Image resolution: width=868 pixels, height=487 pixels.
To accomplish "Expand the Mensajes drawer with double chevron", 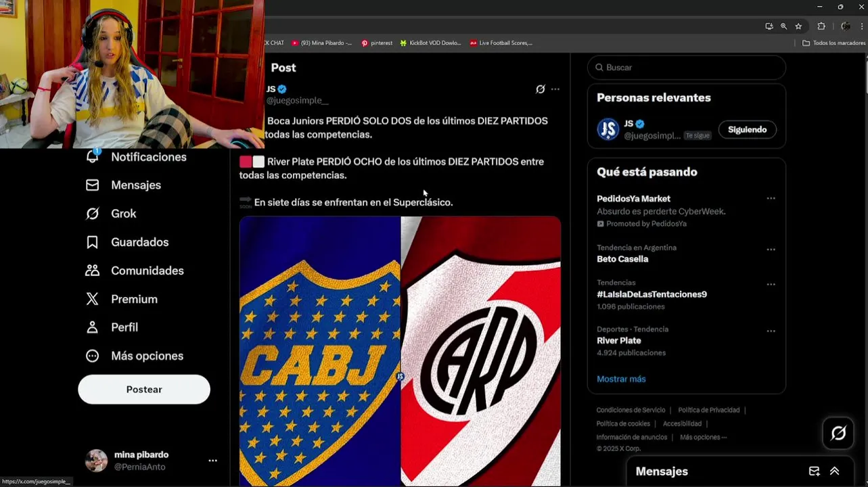I will tap(835, 471).
